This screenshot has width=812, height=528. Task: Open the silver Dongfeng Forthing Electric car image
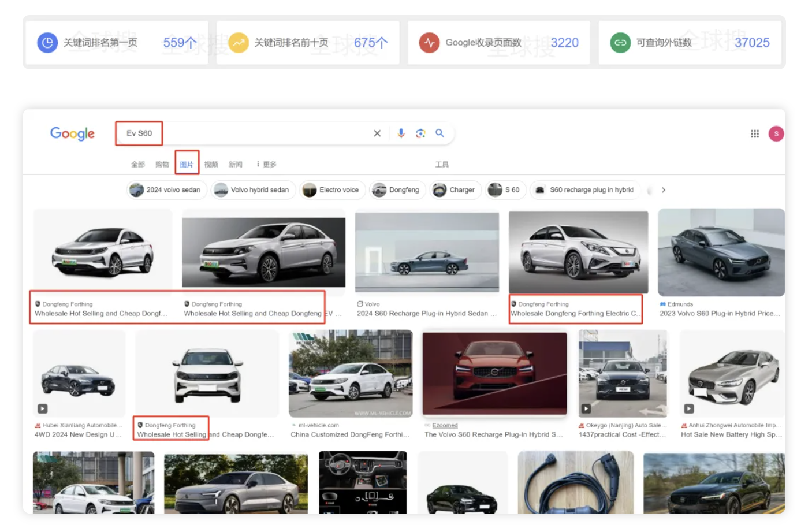pos(578,252)
